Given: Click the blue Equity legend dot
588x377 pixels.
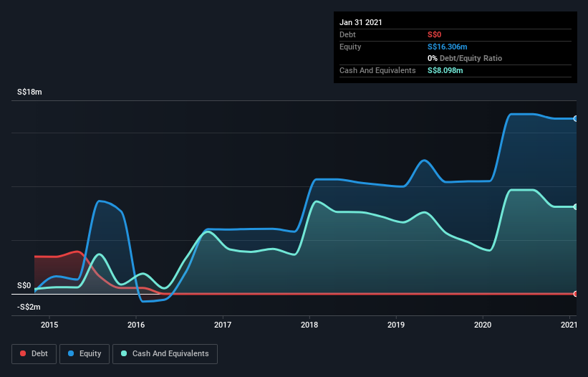Looking at the screenshot, I should pyautogui.click(x=71, y=353).
